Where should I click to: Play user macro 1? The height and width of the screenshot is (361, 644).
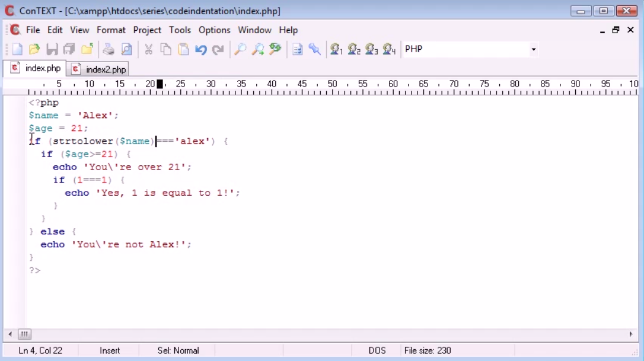336,49
